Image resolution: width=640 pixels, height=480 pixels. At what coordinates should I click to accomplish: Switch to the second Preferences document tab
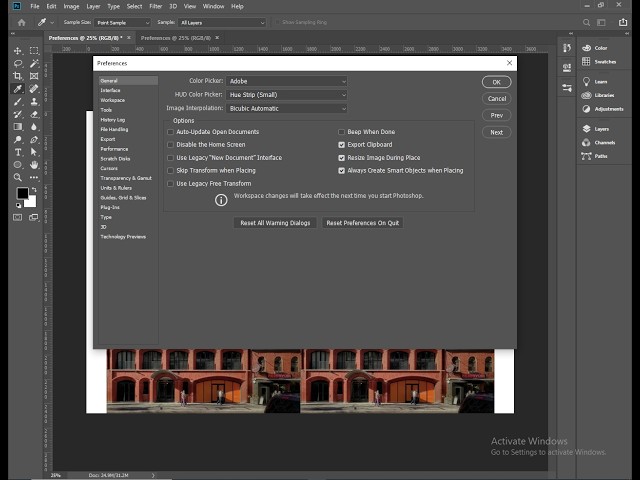coord(176,38)
